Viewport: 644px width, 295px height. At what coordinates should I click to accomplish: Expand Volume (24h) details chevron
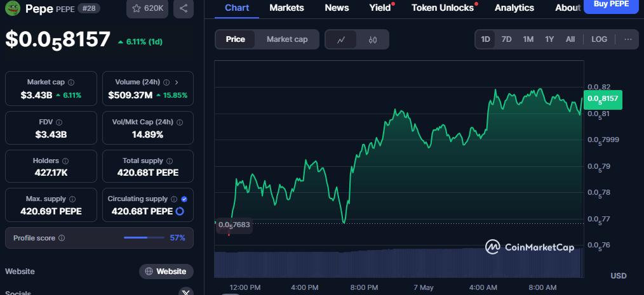click(177, 82)
